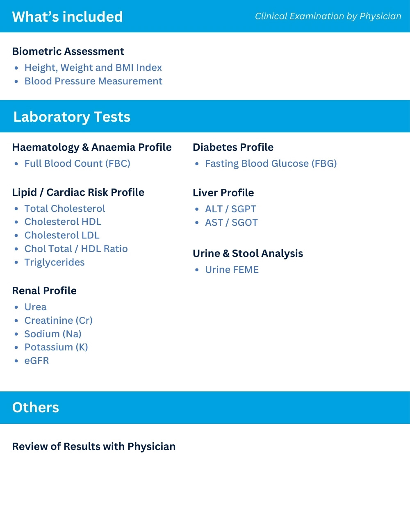The height and width of the screenshot is (532, 410).
Task: Choose the "Cholesterol HDL" list item
Action: pyautogui.click(x=63, y=222)
